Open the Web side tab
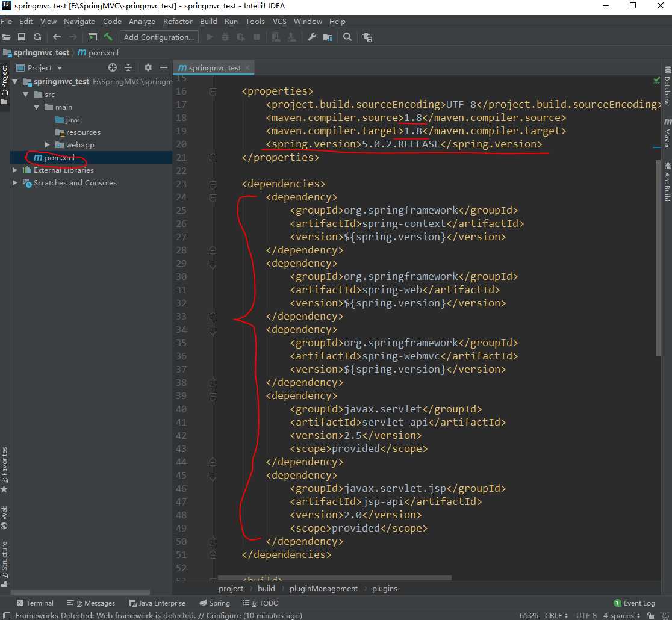 (4, 517)
